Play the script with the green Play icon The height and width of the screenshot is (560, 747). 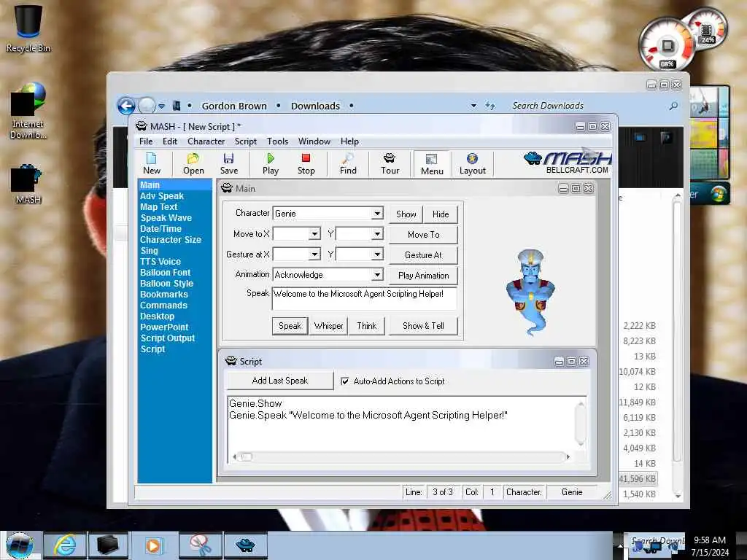pyautogui.click(x=270, y=163)
